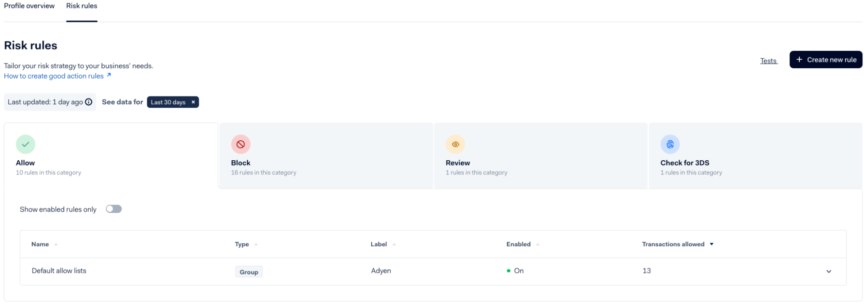Click the external link arrow after action rules
Viewport: 868px width, 304px height.
coord(109,75)
